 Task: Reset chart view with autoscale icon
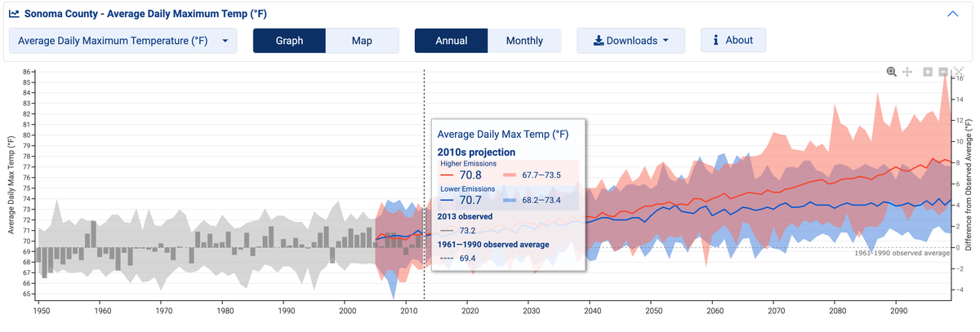pos(959,72)
